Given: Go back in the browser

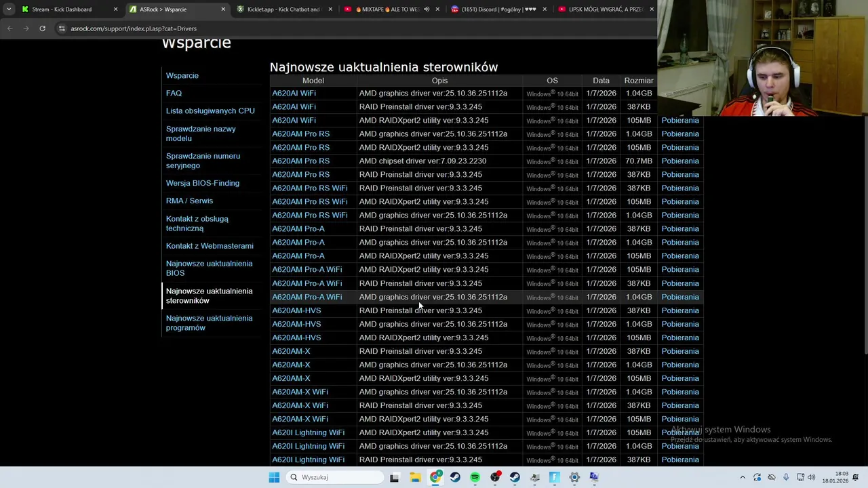Looking at the screenshot, I should pyautogui.click(x=9, y=28).
